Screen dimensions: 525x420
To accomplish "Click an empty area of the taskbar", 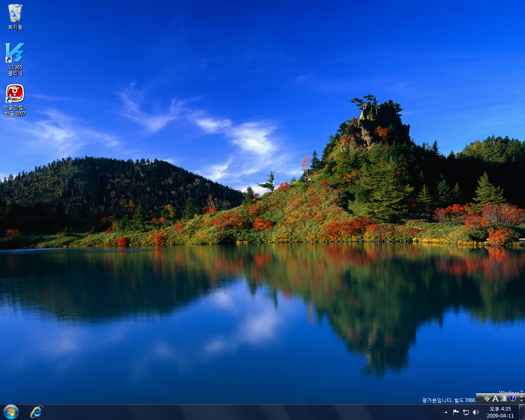I will click(x=246, y=412).
